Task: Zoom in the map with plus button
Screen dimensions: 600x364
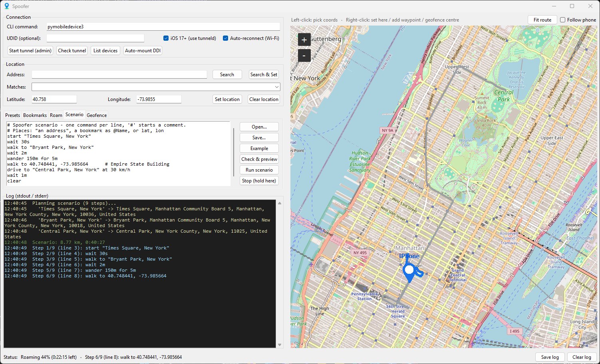Action: [x=304, y=40]
